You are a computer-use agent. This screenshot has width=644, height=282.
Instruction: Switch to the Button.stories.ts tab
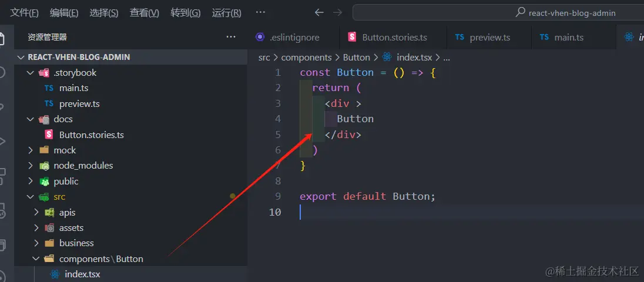[x=393, y=38]
